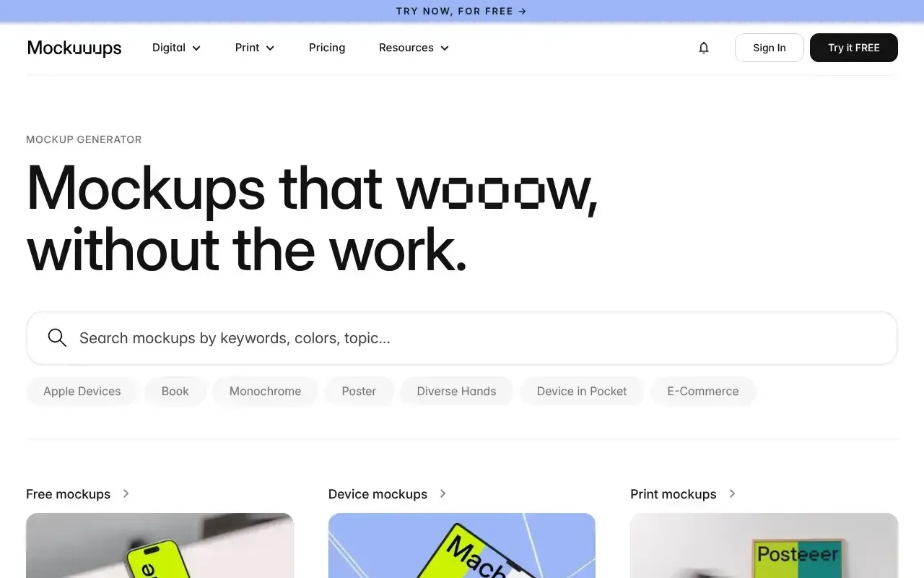The height and width of the screenshot is (578, 924).
Task: Click the search magnifying glass icon
Action: (x=56, y=337)
